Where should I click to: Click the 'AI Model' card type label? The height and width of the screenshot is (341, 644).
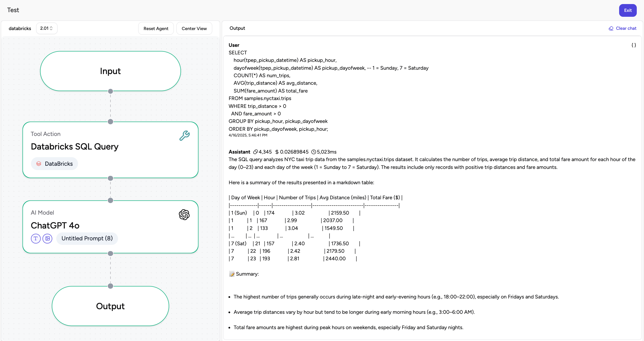43,213
